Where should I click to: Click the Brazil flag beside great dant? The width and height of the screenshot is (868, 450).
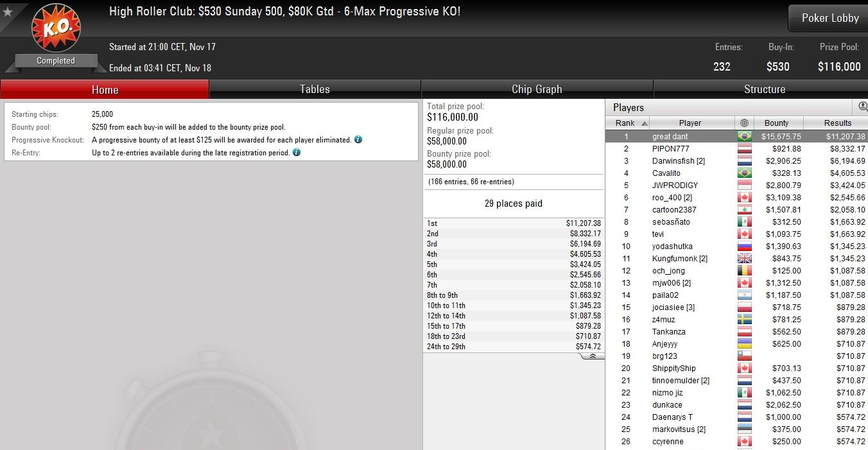tap(744, 136)
